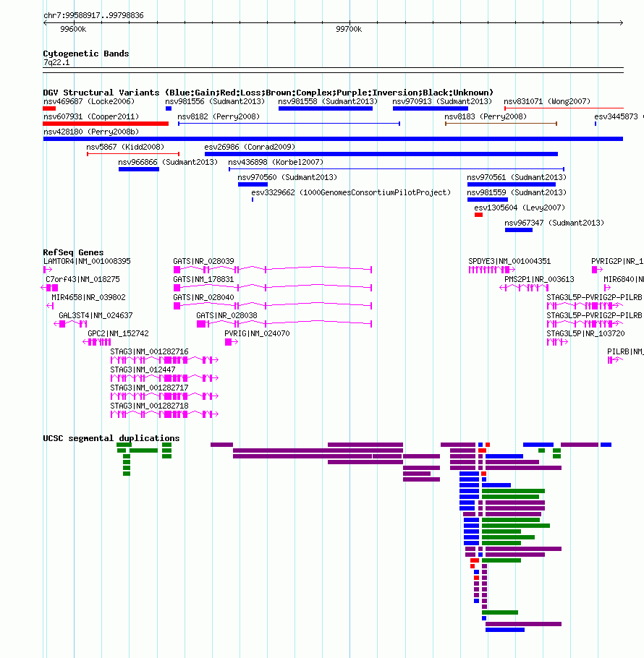
Task: Select gene SPDYE3|NM_001004351
Action: click(509, 262)
